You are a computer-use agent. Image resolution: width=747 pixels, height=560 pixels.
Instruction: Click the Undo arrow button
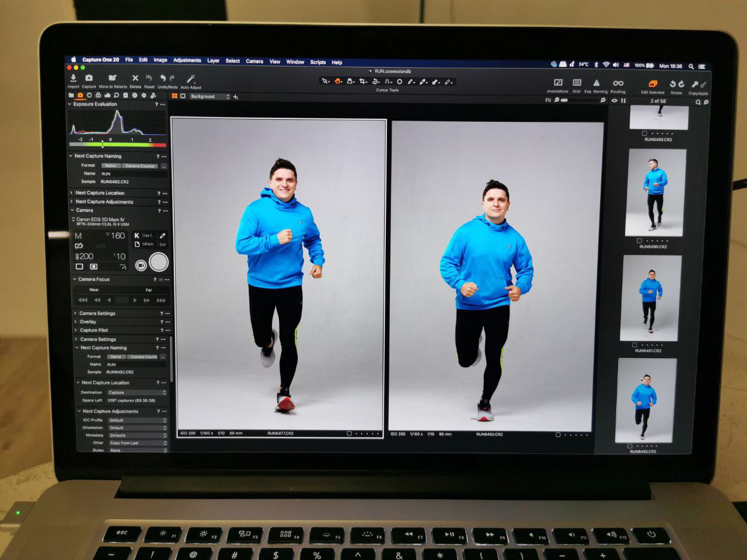coord(163,78)
